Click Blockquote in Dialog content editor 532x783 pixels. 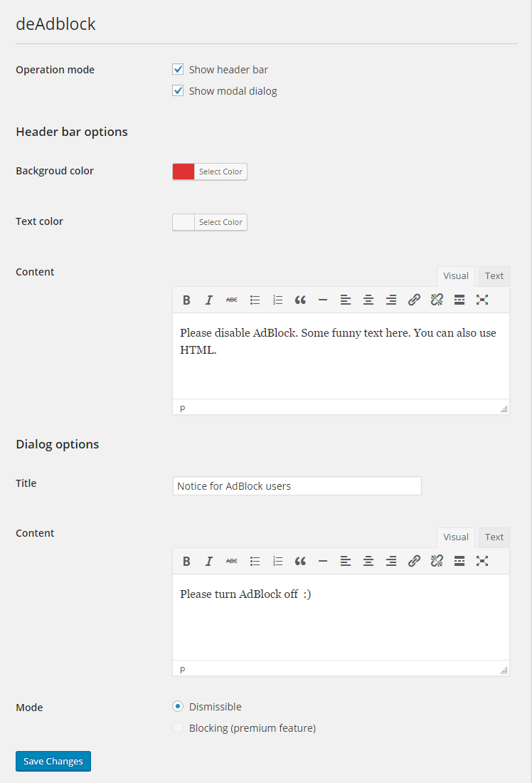tap(300, 562)
